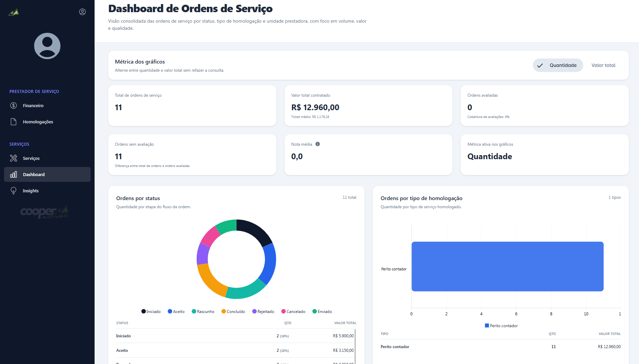Open the Homologações menu item

coord(47,122)
